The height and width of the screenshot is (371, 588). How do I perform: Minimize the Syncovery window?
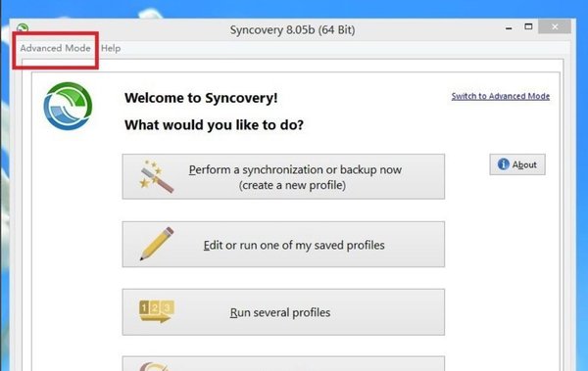(509, 27)
